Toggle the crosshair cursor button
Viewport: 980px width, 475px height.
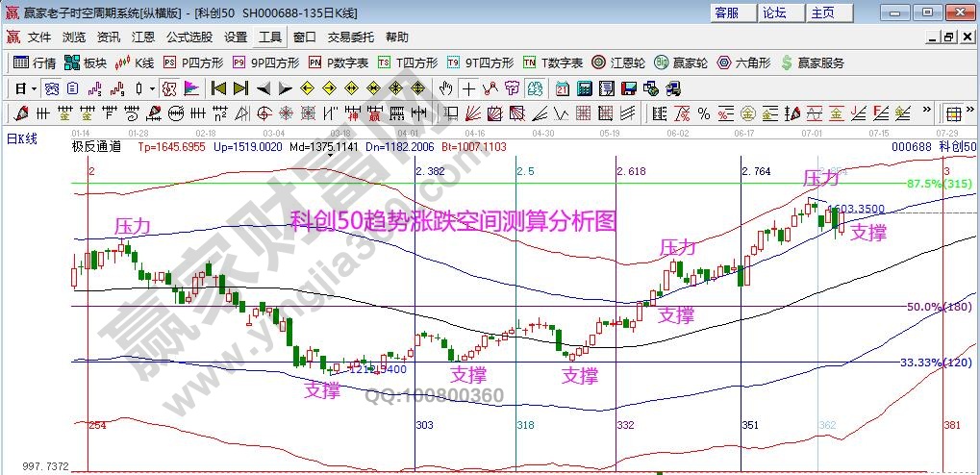468,88
